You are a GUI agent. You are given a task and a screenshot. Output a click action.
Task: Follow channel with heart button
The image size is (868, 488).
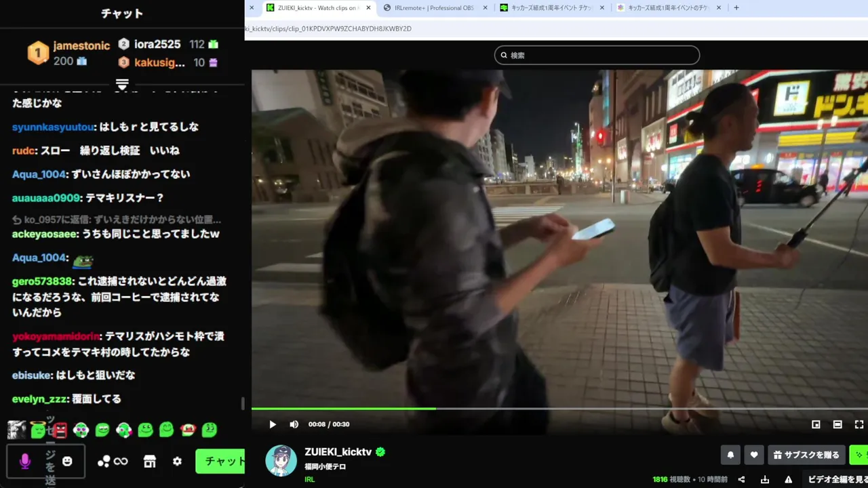tap(753, 455)
